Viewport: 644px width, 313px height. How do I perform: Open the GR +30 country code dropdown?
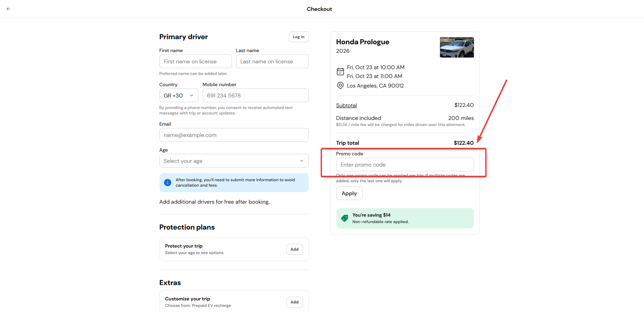pyautogui.click(x=179, y=95)
